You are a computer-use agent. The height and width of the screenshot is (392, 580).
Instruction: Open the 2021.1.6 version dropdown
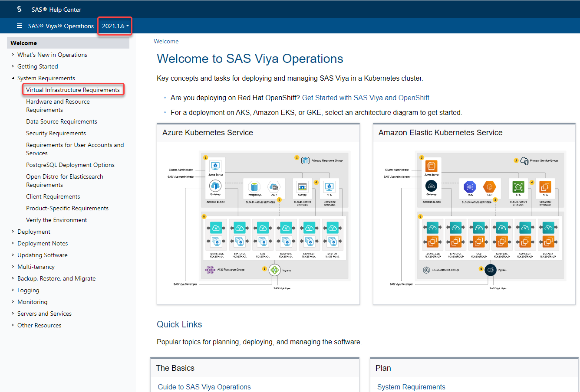[115, 26]
